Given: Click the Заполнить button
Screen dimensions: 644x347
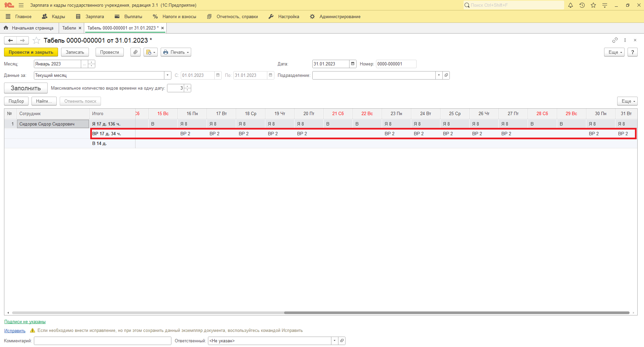Looking at the screenshot, I should tap(26, 88).
